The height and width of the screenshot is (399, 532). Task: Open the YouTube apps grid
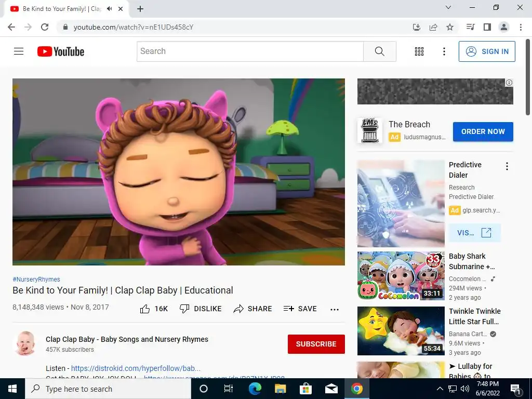[419, 51]
